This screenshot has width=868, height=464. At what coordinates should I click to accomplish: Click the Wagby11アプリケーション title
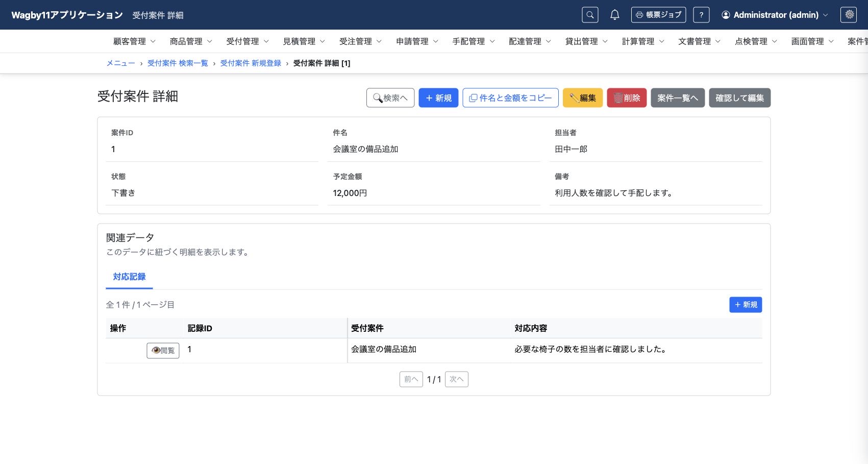click(67, 15)
